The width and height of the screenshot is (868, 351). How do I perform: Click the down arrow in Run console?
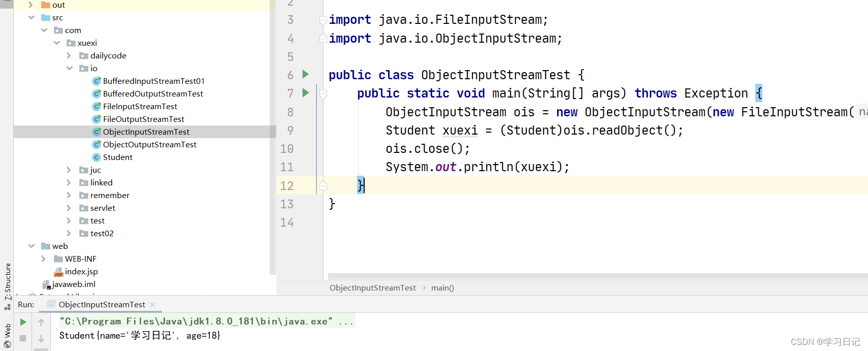coord(41,338)
